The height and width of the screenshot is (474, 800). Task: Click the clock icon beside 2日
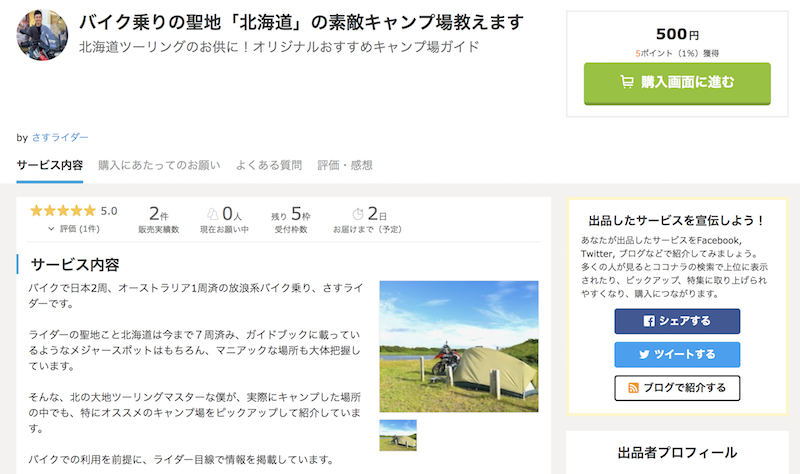coord(358,213)
